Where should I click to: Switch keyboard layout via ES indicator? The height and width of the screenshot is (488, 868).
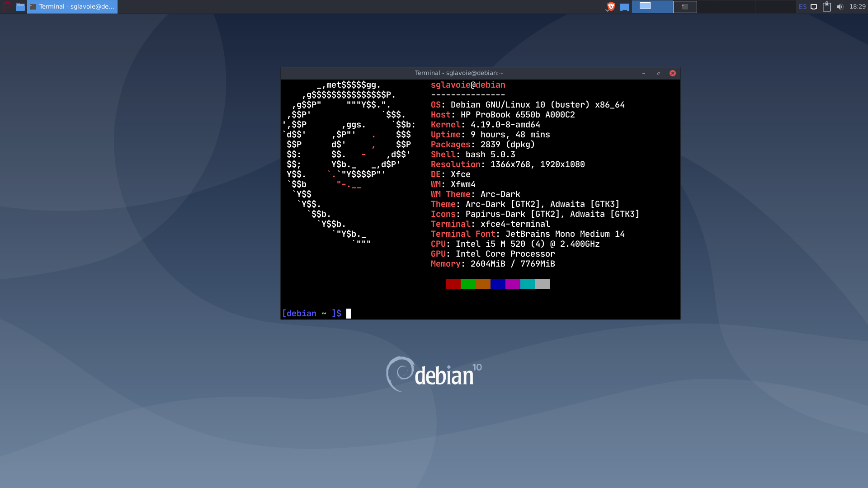coord(802,6)
